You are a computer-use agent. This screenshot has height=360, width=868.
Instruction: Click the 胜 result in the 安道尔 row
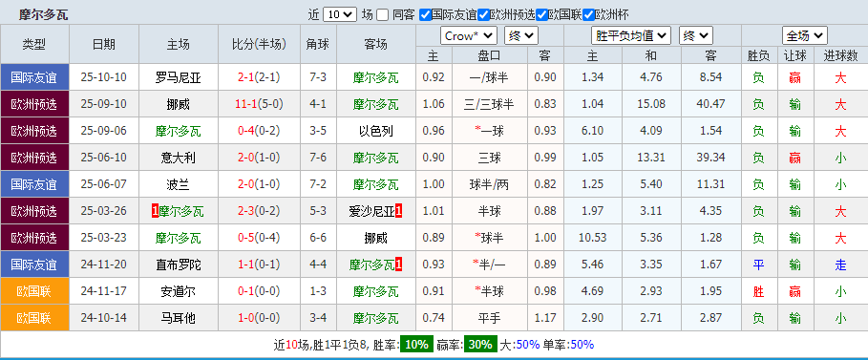point(758,291)
